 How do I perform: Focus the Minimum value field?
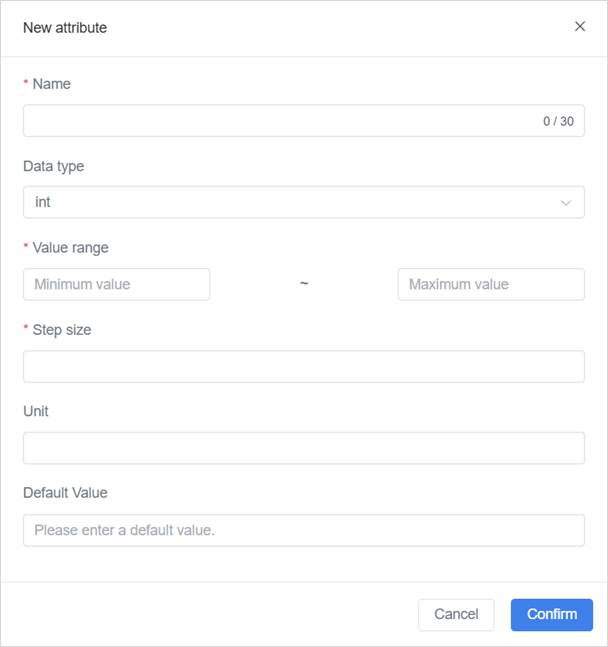[x=116, y=284]
